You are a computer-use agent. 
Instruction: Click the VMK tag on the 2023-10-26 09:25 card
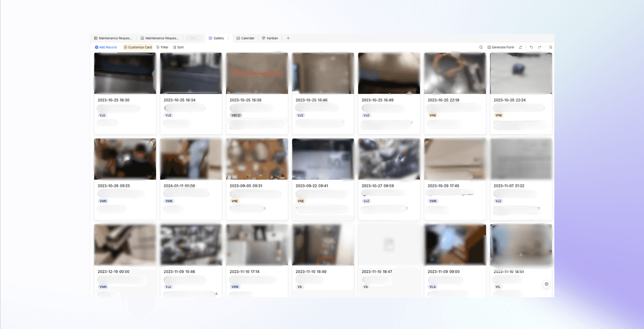coord(103,201)
